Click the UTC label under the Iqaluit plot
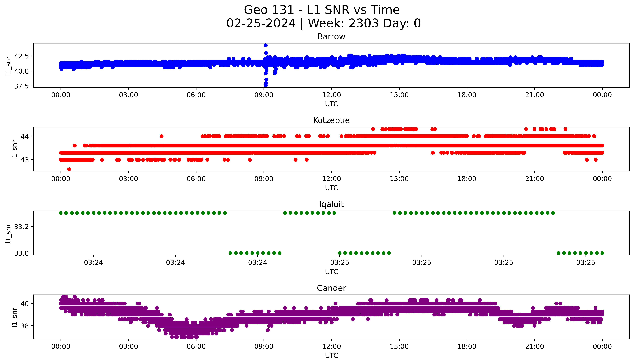The image size is (634, 364). coord(331,271)
